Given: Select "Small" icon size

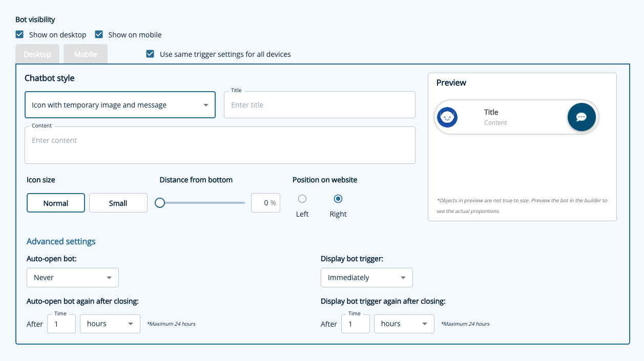Looking at the screenshot, I should click(x=118, y=203).
